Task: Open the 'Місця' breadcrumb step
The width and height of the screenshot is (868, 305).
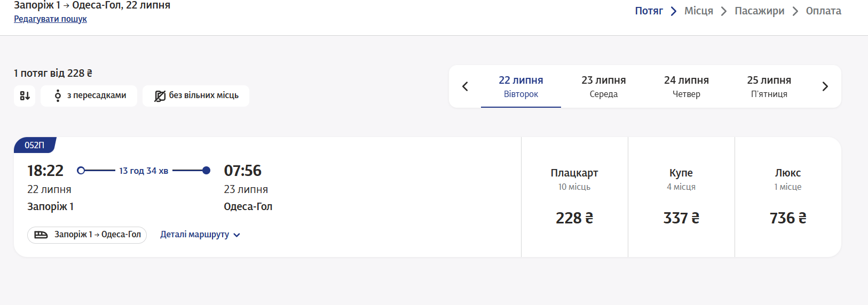Action: (699, 11)
